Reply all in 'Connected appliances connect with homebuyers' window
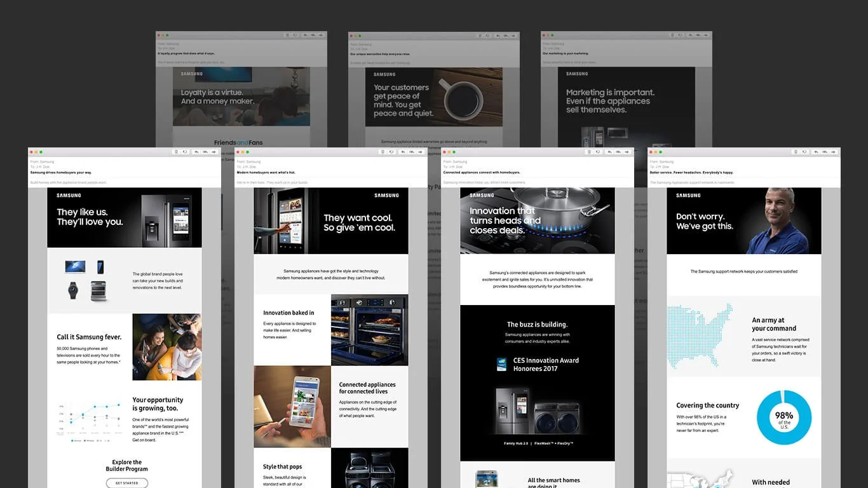The height and width of the screenshot is (488, 868). (x=618, y=152)
